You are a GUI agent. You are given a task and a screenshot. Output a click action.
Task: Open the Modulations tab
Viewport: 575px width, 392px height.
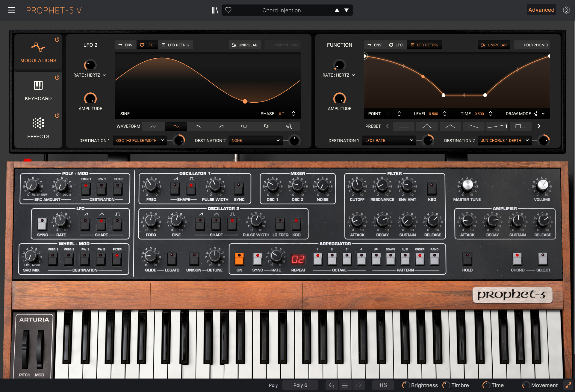point(38,53)
